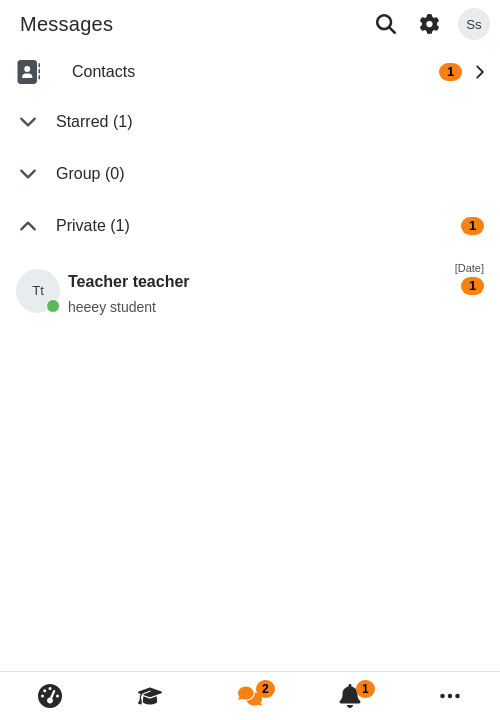Click the Group (0) label text
This screenshot has height=720, width=500.
point(90,174)
